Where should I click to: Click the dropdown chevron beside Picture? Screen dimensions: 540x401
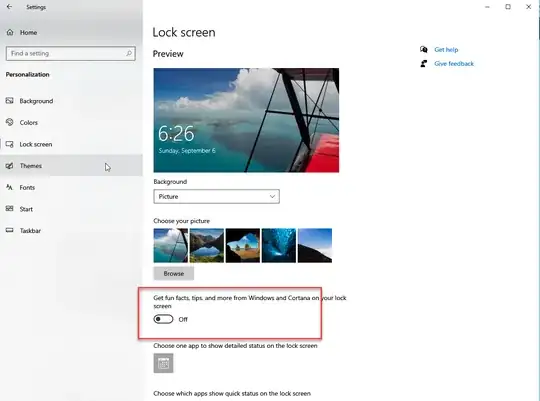pos(272,196)
